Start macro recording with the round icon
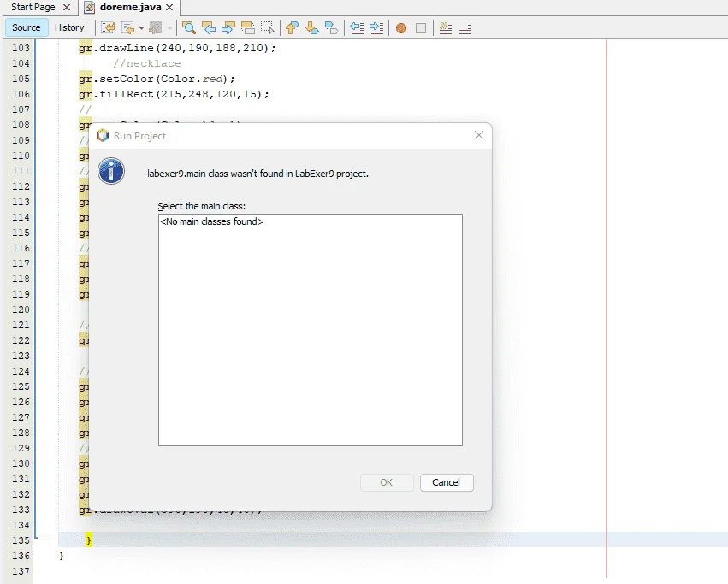This screenshot has height=584, width=728. [401, 28]
